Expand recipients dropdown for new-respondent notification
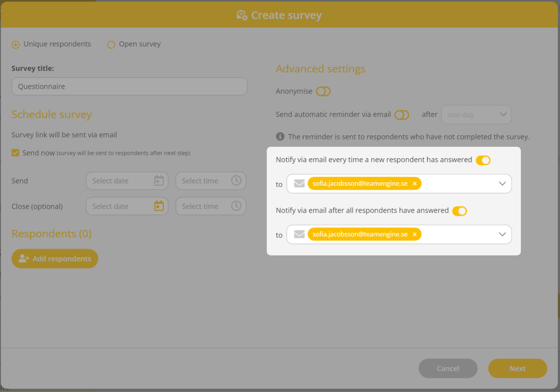The height and width of the screenshot is (392, 560). 502,184
